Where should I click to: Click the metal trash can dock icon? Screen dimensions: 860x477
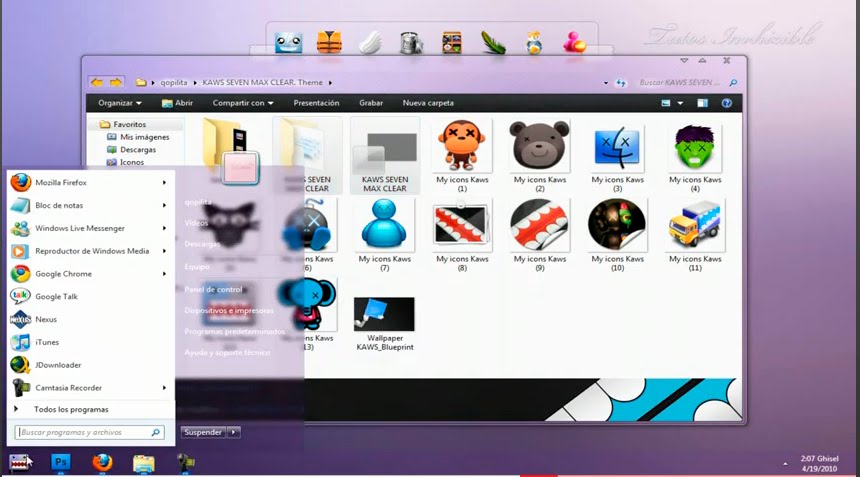411,43
